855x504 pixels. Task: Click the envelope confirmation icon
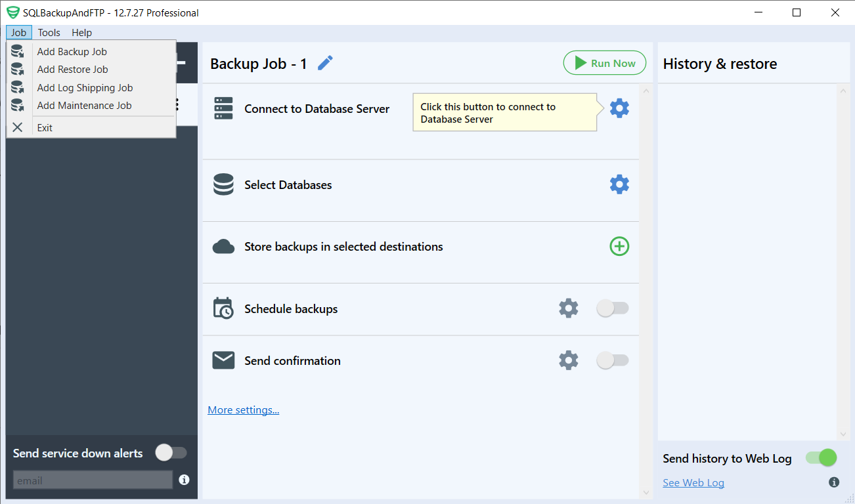tap(223, 360)
